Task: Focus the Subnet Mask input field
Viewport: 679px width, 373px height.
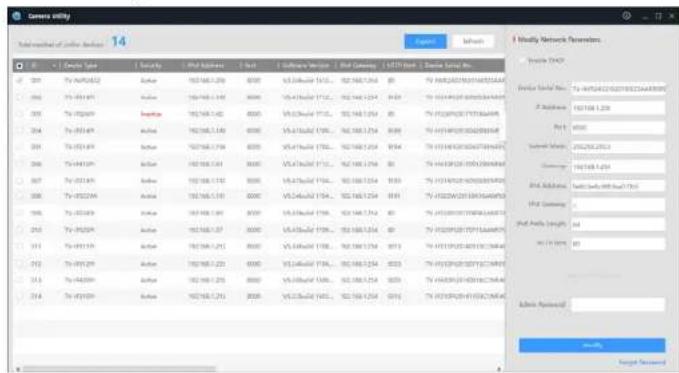Action: point(618,147)
